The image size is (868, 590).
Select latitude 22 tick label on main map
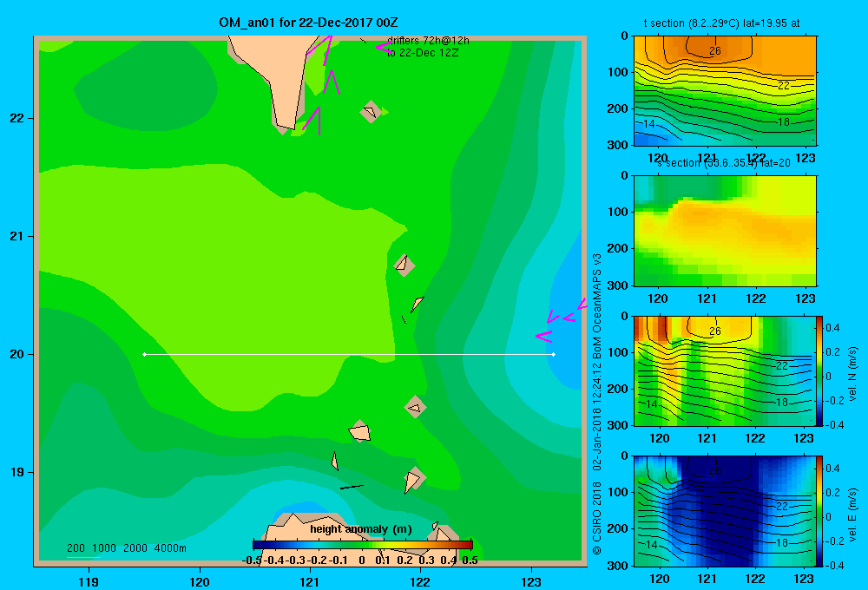coord(17,118)
